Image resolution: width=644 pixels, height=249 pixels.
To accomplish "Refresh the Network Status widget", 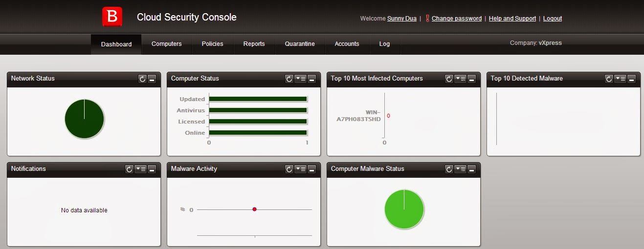I will (142, 79).
